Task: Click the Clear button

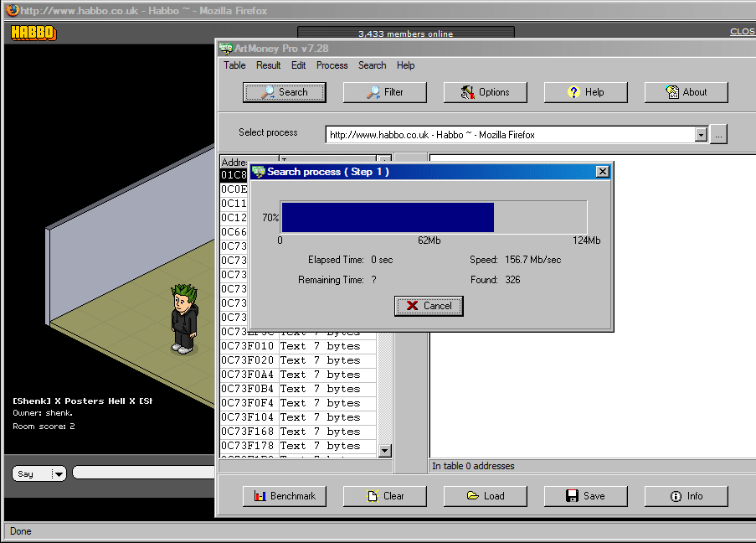Action: [x=385, y=496]
